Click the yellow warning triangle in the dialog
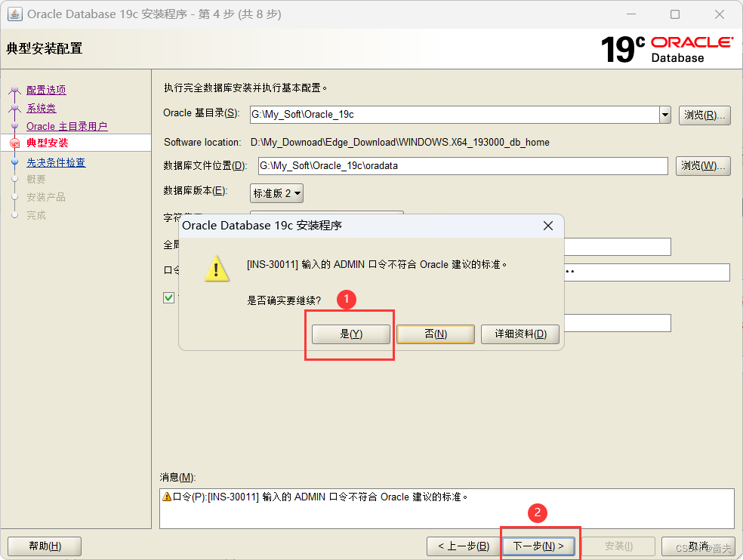Viewport: 743px width, 560px height. [x=217, y=269]
